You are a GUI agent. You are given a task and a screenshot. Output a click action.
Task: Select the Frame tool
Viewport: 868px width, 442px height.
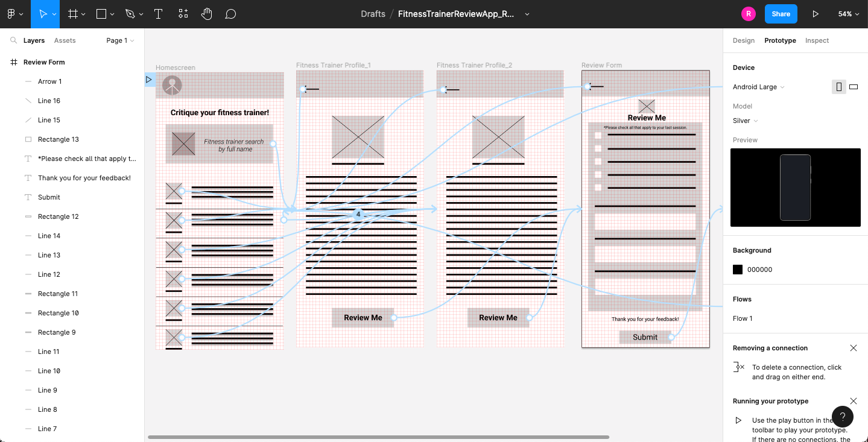(73, 14)
